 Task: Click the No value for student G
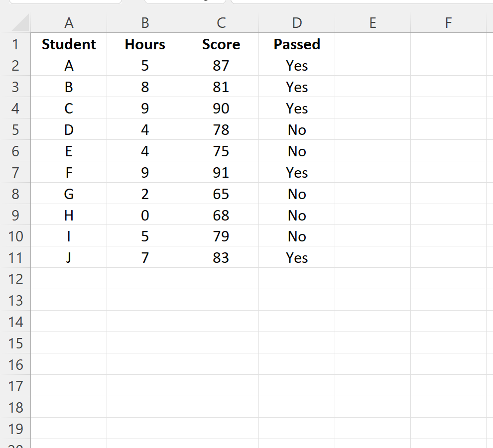(x=297, y=194)
